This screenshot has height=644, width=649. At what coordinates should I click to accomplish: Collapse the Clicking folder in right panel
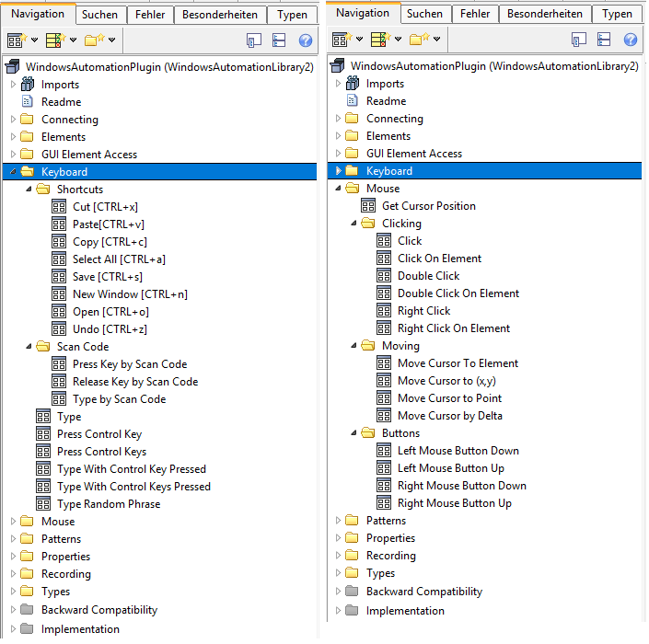pyautogui.click(x=354, y=224)
